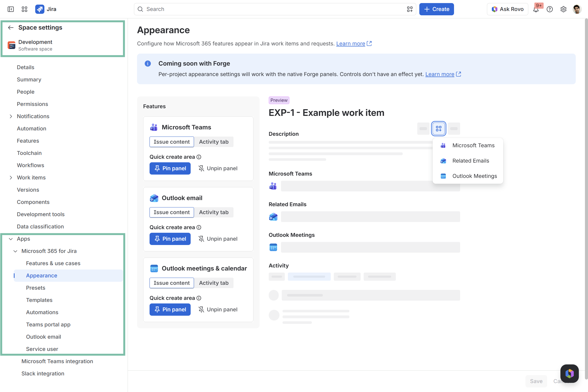This screenshot has width=588, height=392.
Task: Click the calendar icon in preview Outlook Meetings panel
Action: click(x=273, y=247)
